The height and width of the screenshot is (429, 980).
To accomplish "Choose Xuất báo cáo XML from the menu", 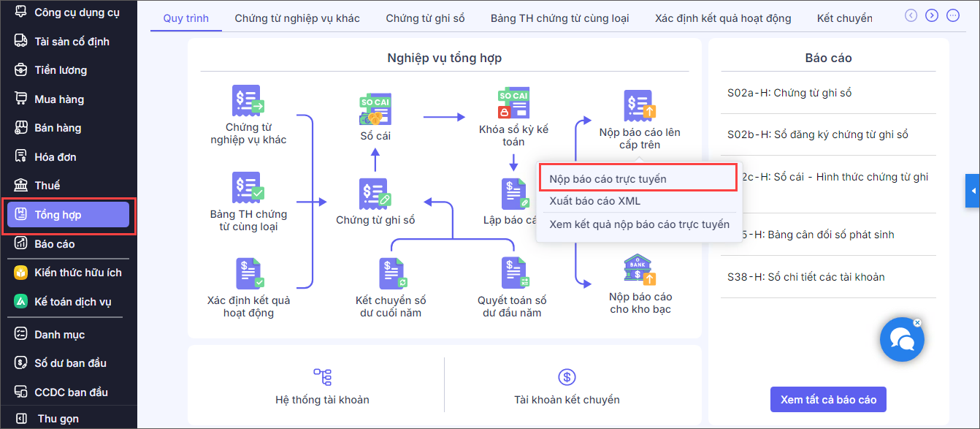I will (594, 201).
